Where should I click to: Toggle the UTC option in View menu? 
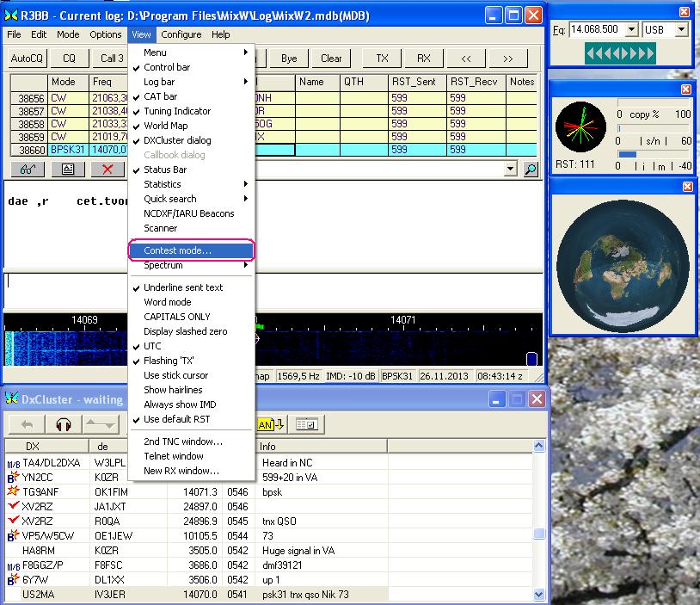click(x=152, y=346)
